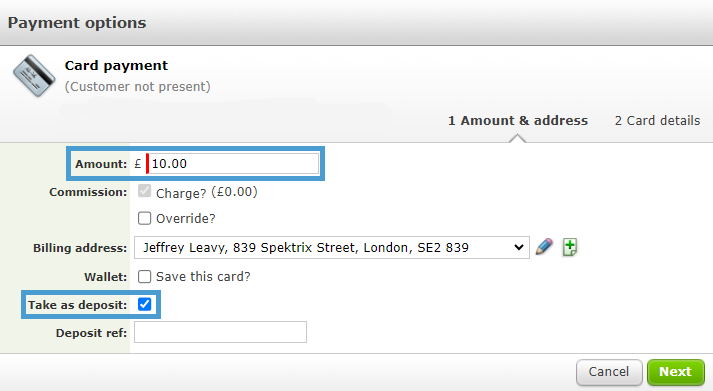Open the Jeffrey Leavy billing address list

(331, 247)
